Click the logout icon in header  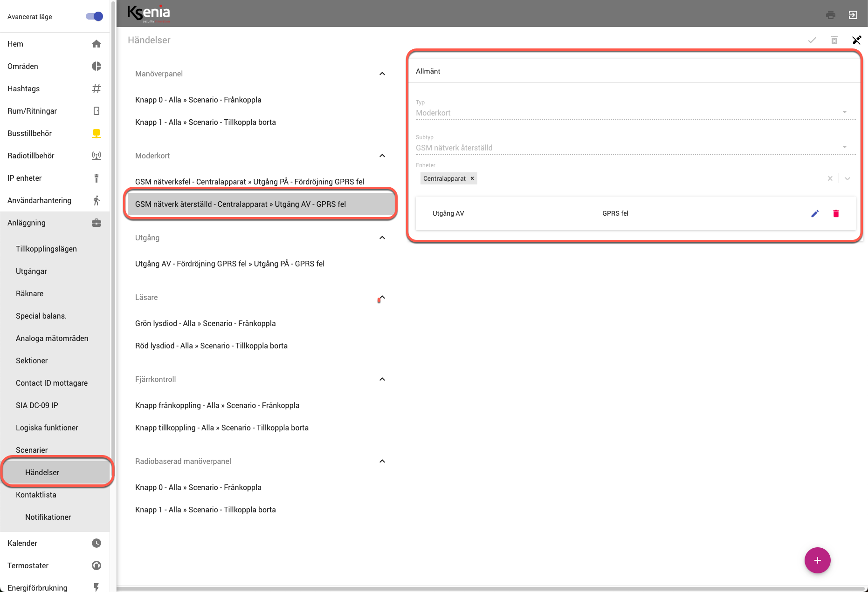coord(853,15)
